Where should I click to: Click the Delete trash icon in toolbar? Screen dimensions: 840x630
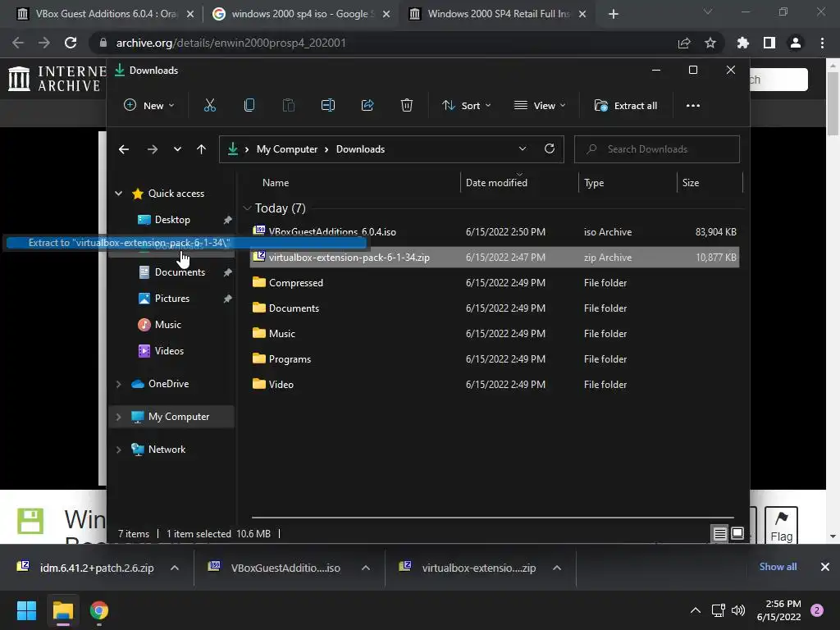tap(407, 106)
